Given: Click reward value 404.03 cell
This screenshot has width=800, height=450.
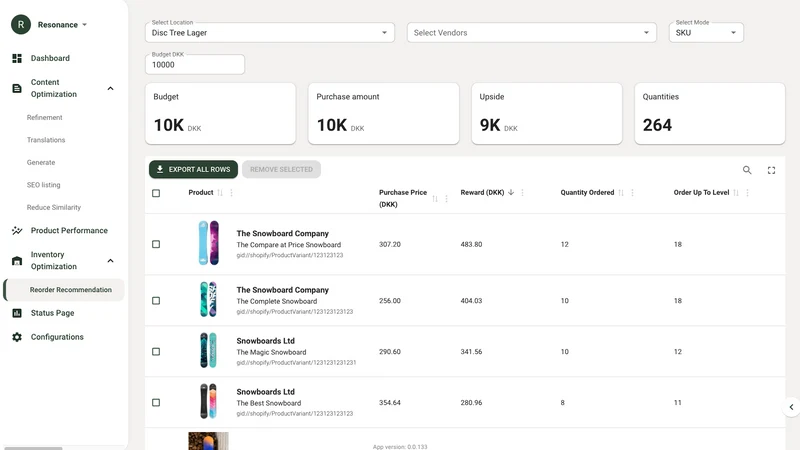Looking at the screenshot, I should [x=471, y=301].
